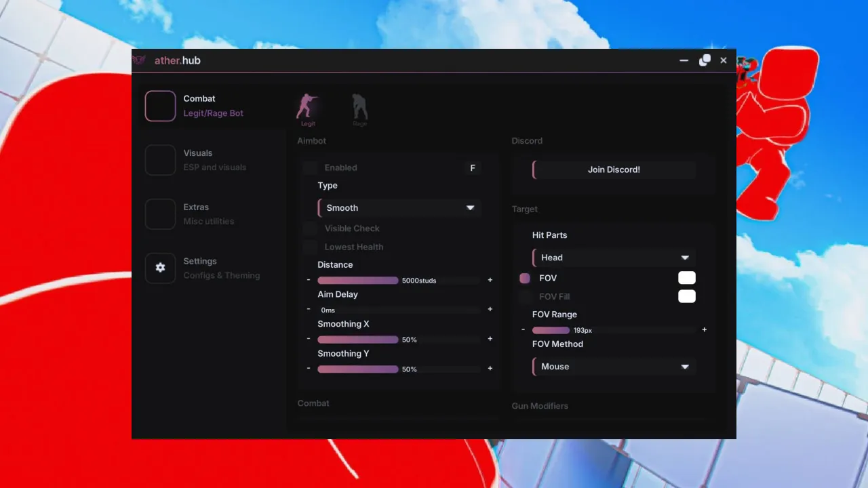Decrease Distance with the minus button
Screen dimensions: 868x488
(x=309, y=280)
